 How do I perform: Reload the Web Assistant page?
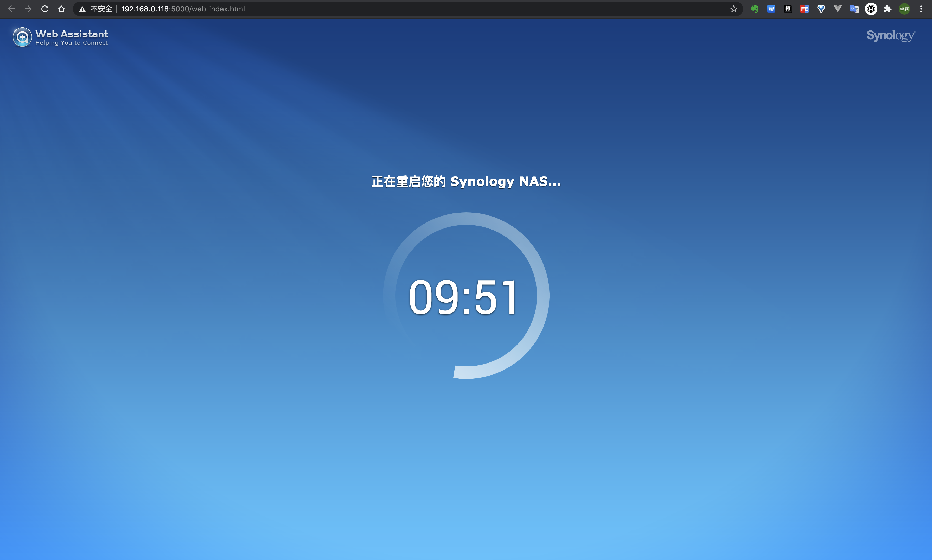point(44,9)
